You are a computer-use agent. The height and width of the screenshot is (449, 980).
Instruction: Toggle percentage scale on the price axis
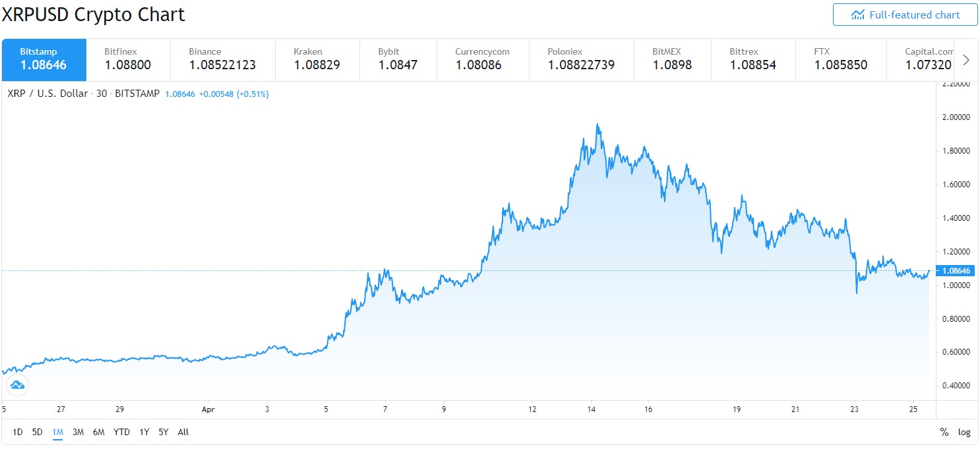(x=943, y=432)
